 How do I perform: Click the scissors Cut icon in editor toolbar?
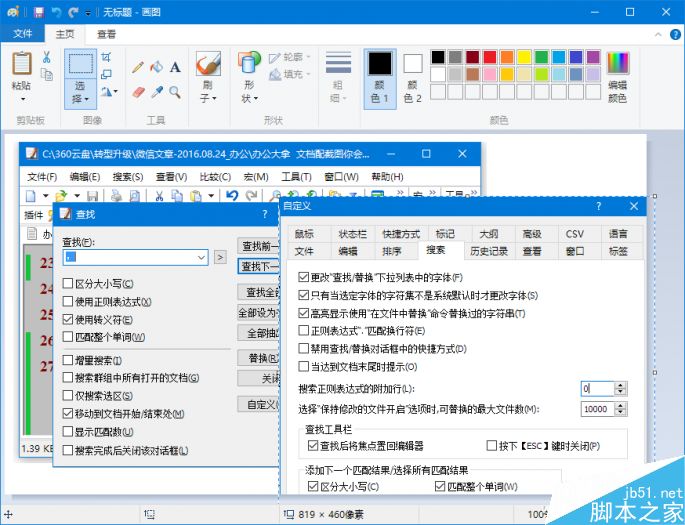(x=159, y=196)
